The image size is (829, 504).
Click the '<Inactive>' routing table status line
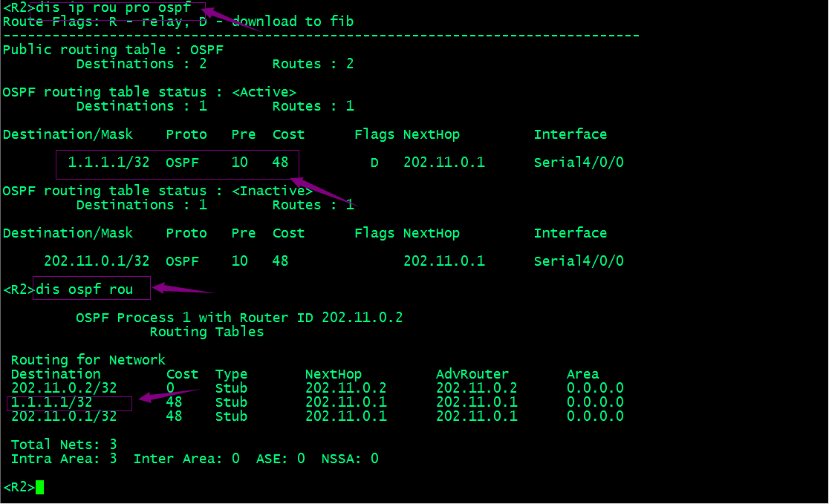click(x=158, y=191)
